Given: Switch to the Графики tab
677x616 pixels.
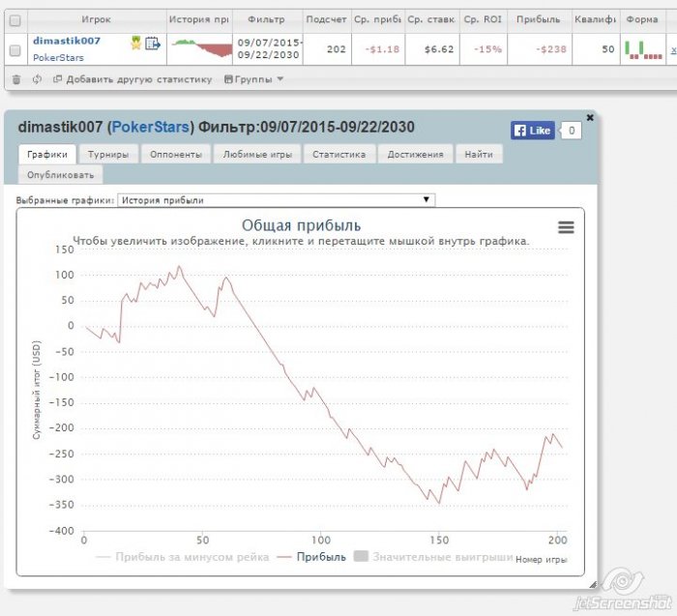Looking at the screenshot, I should (47, 155).
